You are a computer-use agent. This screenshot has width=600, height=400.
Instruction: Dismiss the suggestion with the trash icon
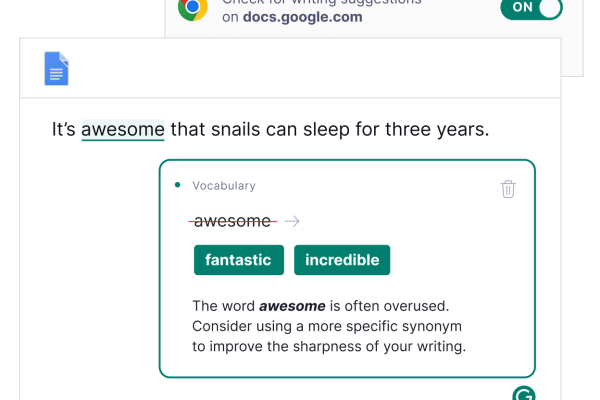(x=508, y=189)
